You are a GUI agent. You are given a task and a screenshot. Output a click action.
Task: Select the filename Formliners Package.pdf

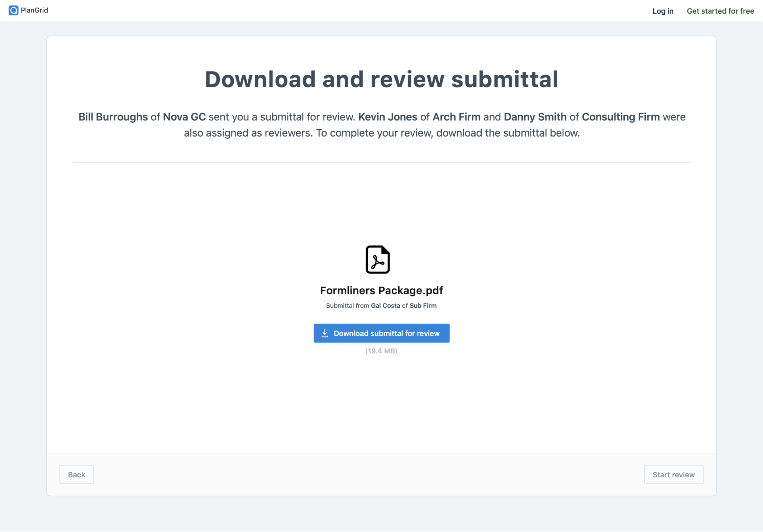(381, 290)
